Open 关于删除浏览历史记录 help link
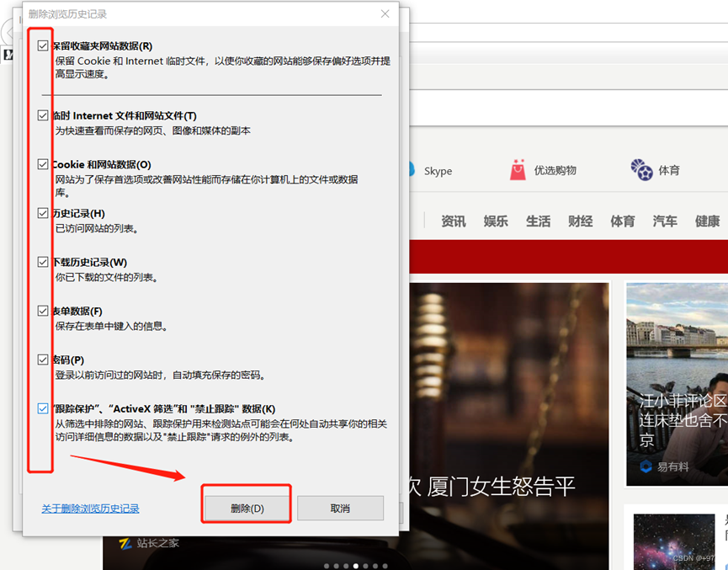The image size is (728, 570). (x=91, y=509)
